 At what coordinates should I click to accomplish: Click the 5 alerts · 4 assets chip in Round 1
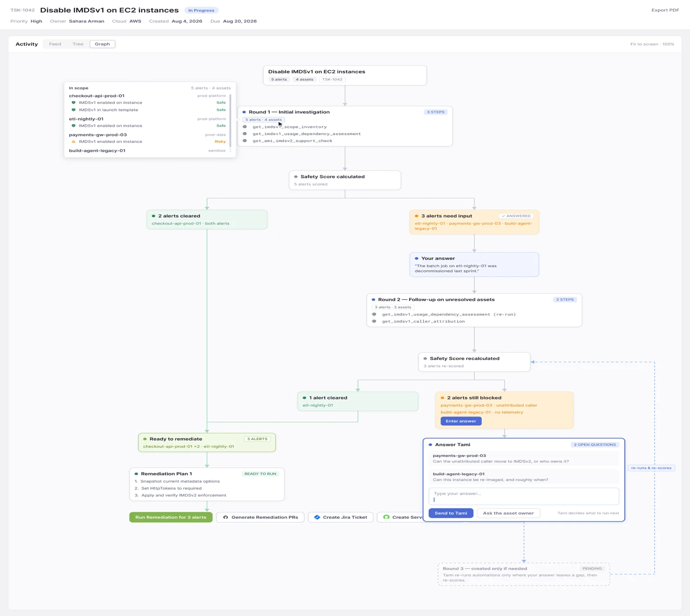264,120
